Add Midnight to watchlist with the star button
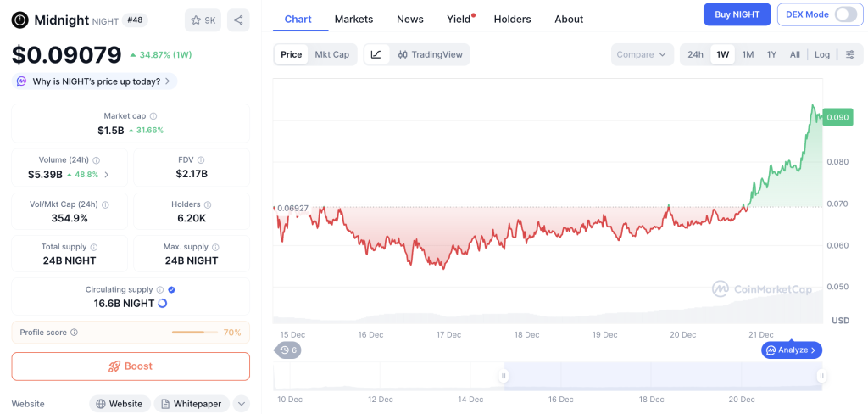 click(x=203, y=20)
